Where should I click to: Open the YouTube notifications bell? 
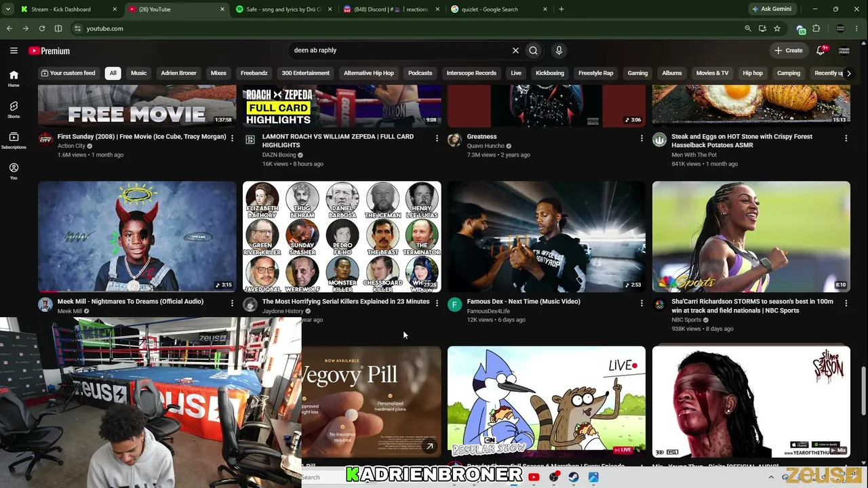pyautogui.click(x=821, y=50)
